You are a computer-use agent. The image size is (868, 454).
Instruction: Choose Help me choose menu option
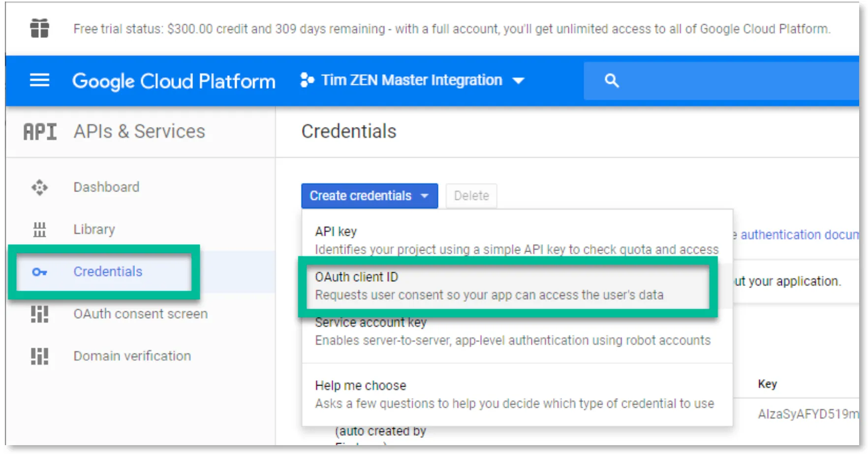click(517, 394)
